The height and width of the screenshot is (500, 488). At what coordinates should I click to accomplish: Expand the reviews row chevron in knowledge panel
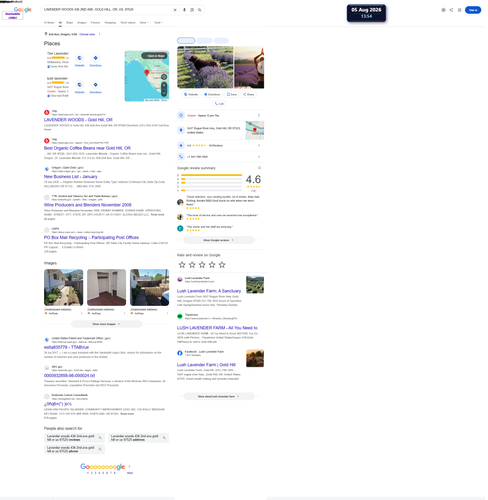(x=259, y=145)
